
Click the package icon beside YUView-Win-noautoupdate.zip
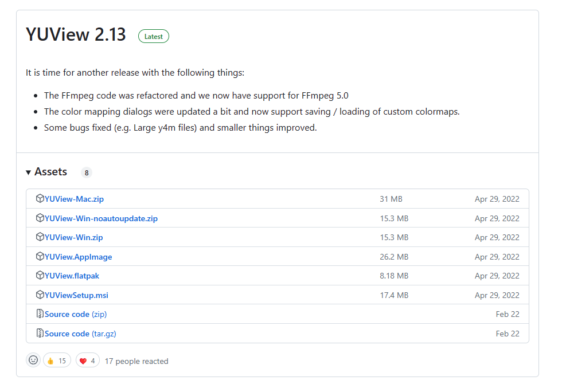point(40,218)
